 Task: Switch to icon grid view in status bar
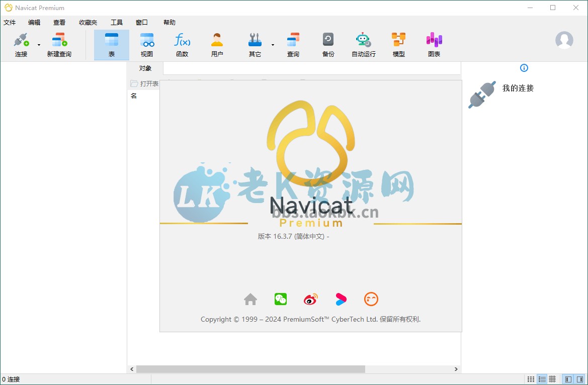531,379
